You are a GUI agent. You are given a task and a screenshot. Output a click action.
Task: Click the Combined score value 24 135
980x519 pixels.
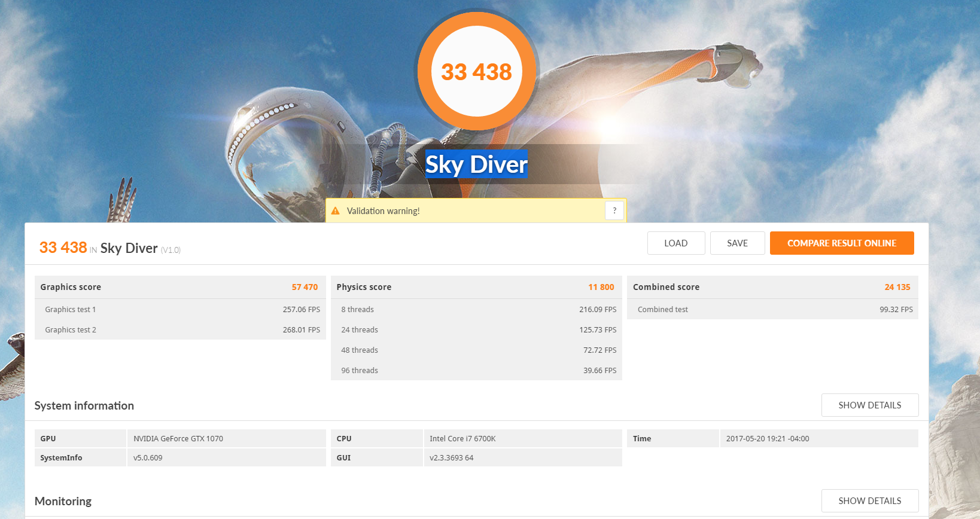[897, 287]
